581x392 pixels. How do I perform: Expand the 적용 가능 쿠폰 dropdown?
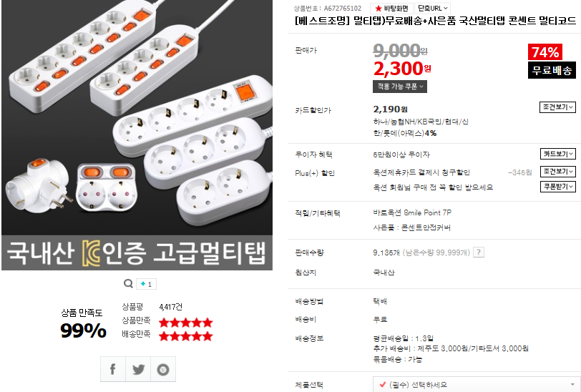399,87
